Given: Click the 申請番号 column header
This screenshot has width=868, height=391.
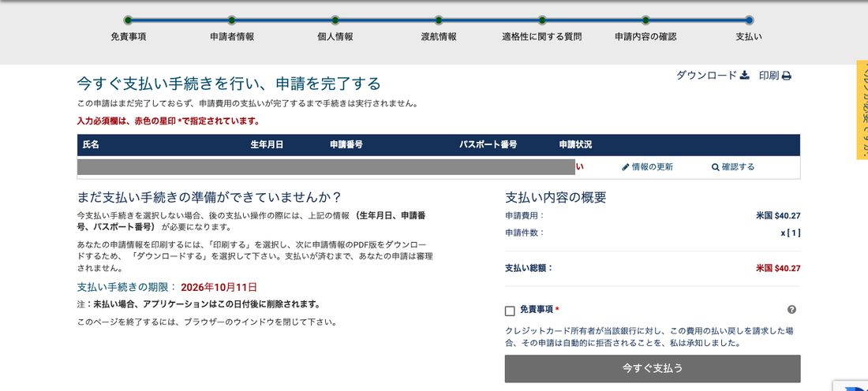Looking at the screenshot, I should pos(346,145).
